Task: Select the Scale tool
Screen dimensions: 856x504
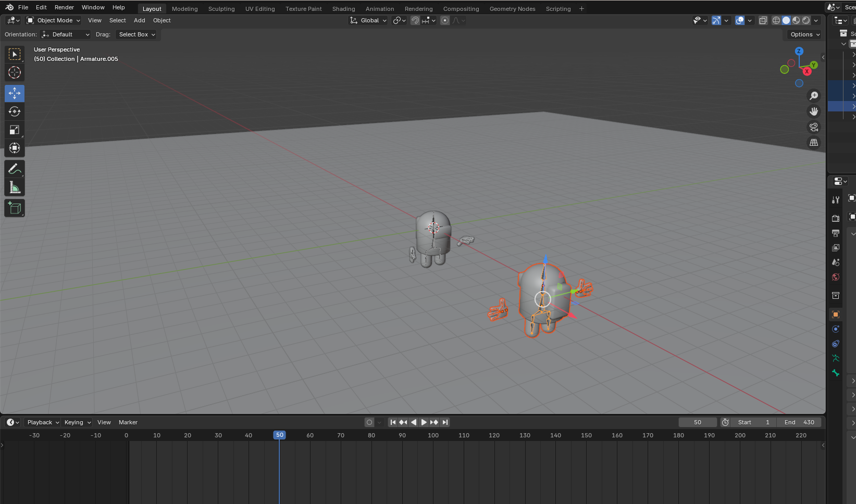Action: coord(15,130)
